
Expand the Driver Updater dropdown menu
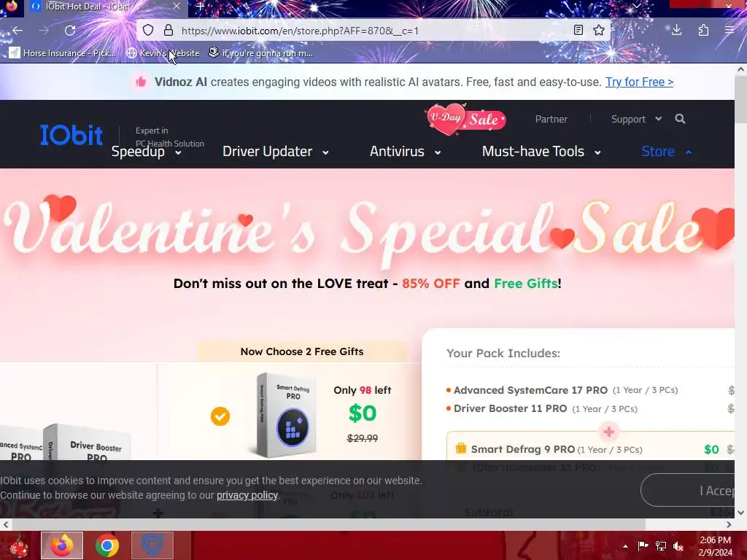click(276, 152)
